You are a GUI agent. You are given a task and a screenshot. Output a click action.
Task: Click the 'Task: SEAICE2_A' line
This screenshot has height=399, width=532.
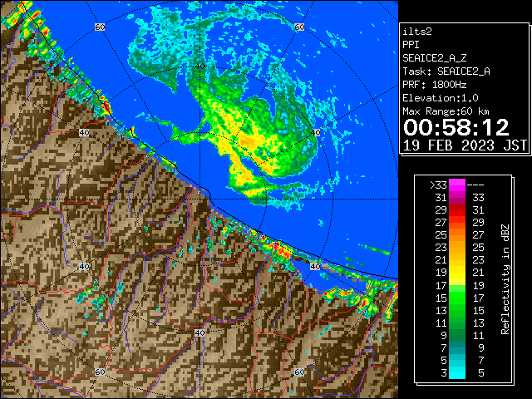pos(446,71)
